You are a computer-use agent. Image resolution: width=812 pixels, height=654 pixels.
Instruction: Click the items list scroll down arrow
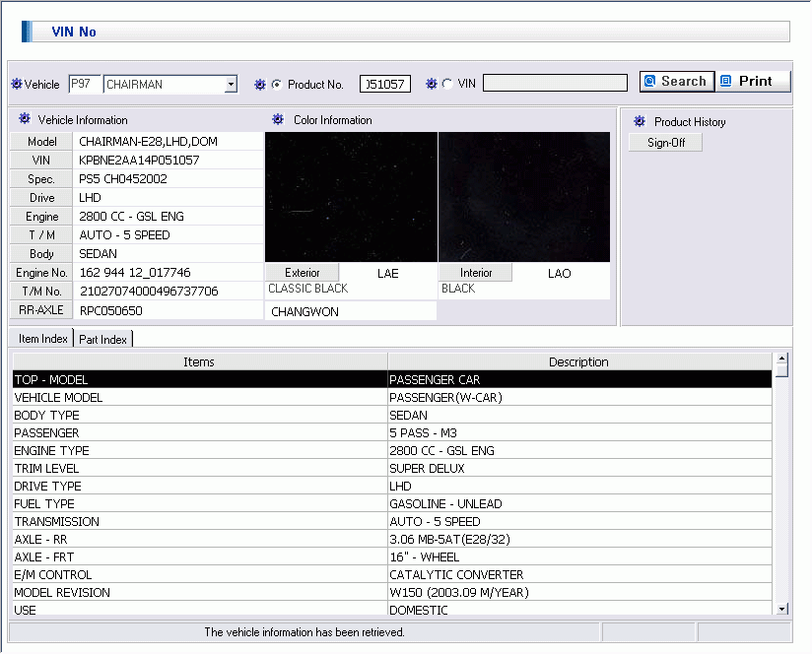tap(782, 609)
